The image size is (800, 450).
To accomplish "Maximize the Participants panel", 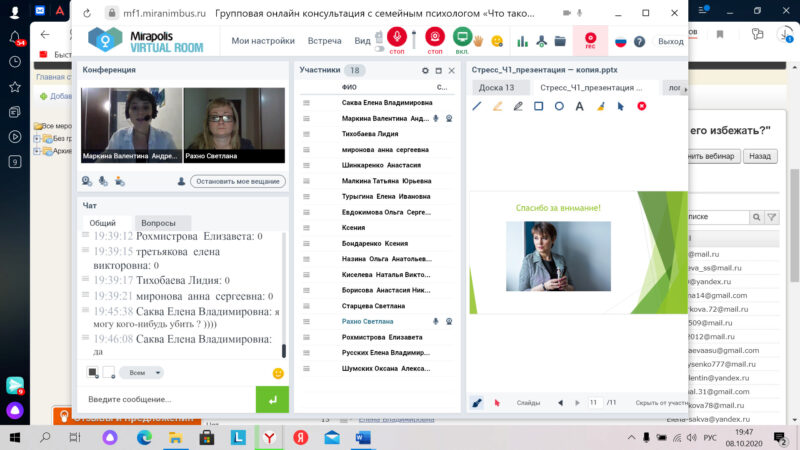I will [438, 71].
